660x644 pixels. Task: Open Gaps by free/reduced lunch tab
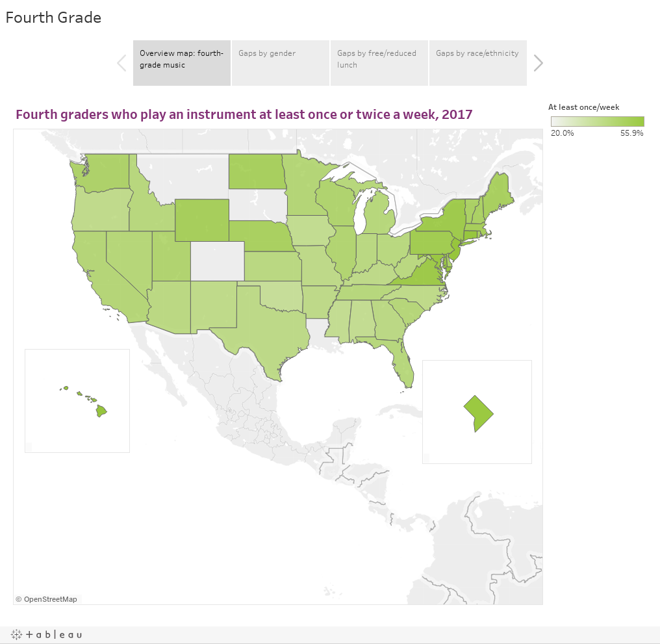(379, 63)
